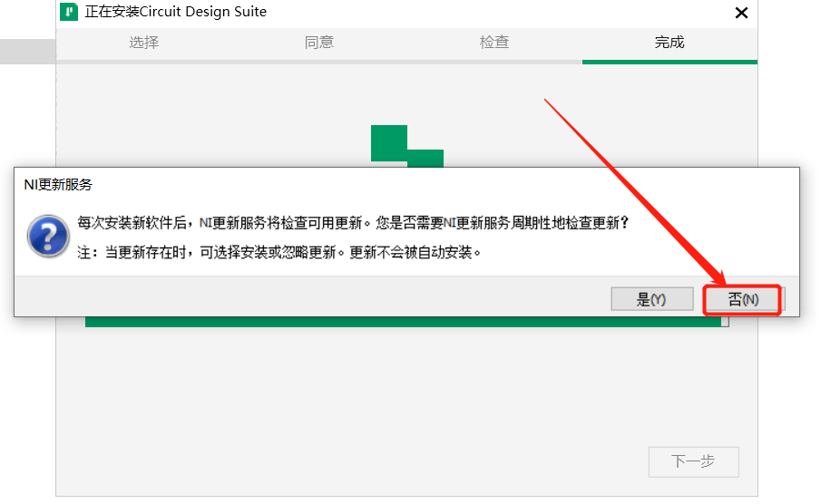821x504 pixels.
Task: Click the blue question mark icon
Action: click(x=48, y=236)
